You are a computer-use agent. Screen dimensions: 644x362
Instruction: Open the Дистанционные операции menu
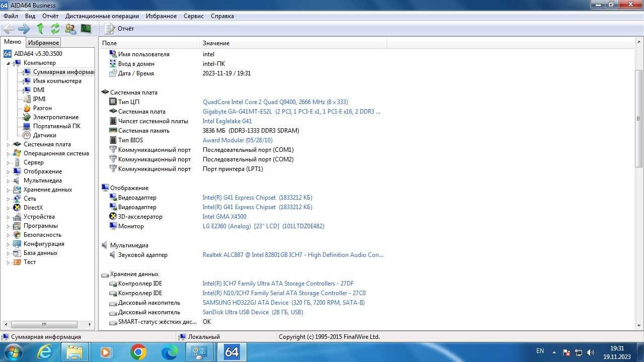click(102, 16)
